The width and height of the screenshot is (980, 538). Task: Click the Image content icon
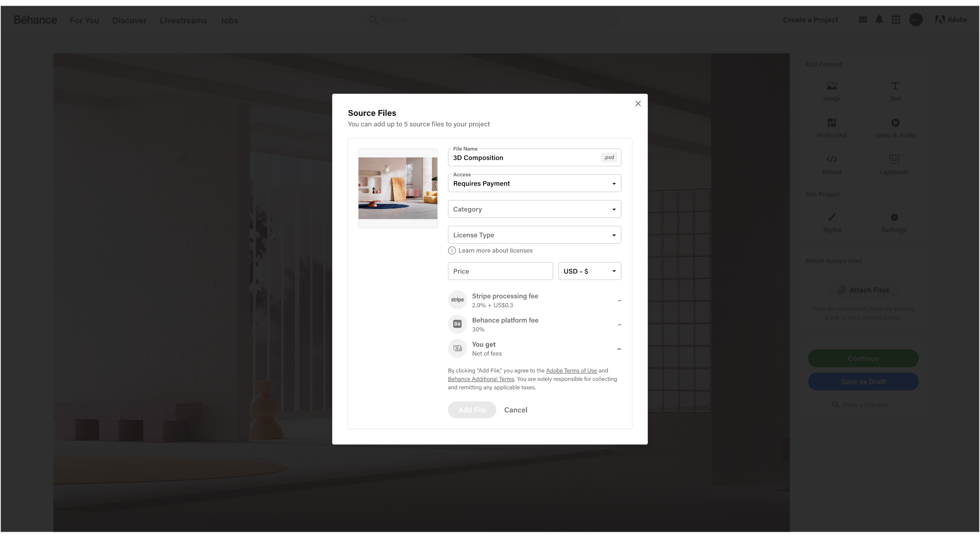(831, 86)
